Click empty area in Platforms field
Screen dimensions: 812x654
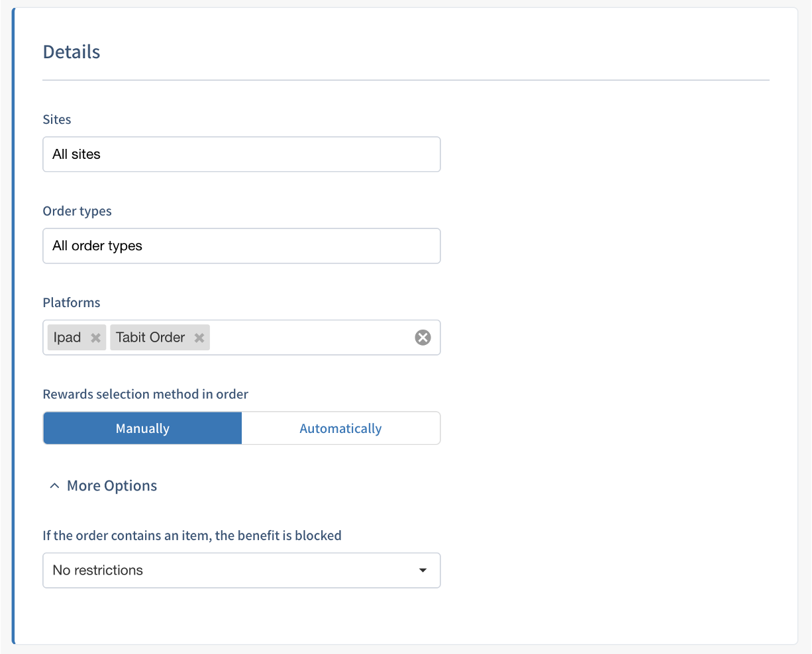click(x=311, y=338)
